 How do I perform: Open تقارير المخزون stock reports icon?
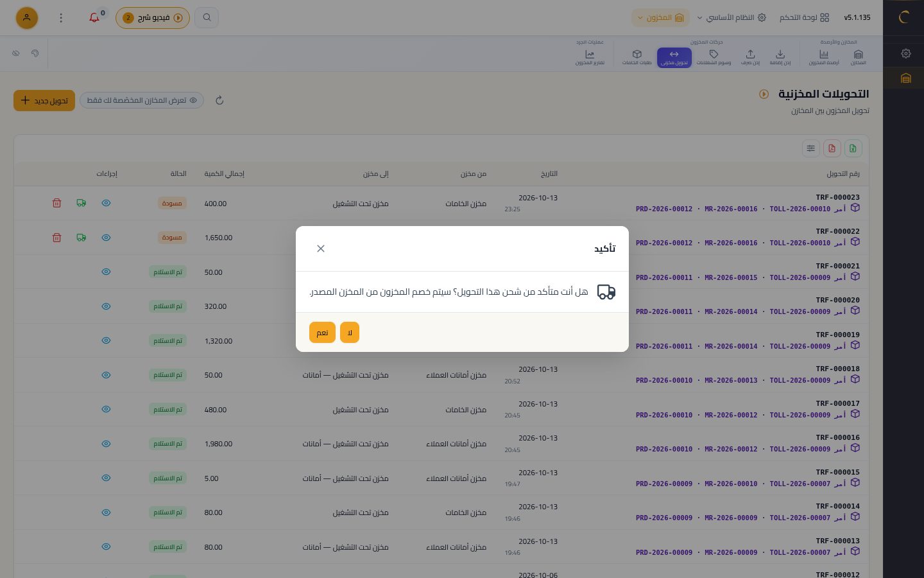[590, 57]
